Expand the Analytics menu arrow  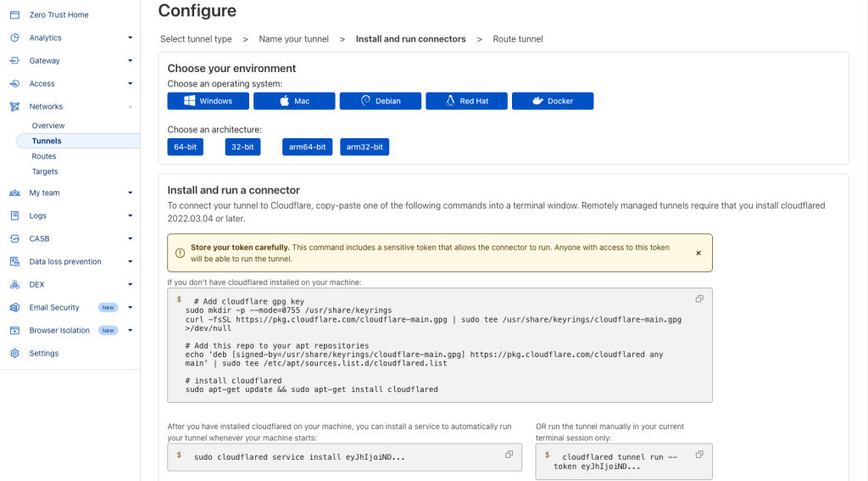(x=130, y=37)
